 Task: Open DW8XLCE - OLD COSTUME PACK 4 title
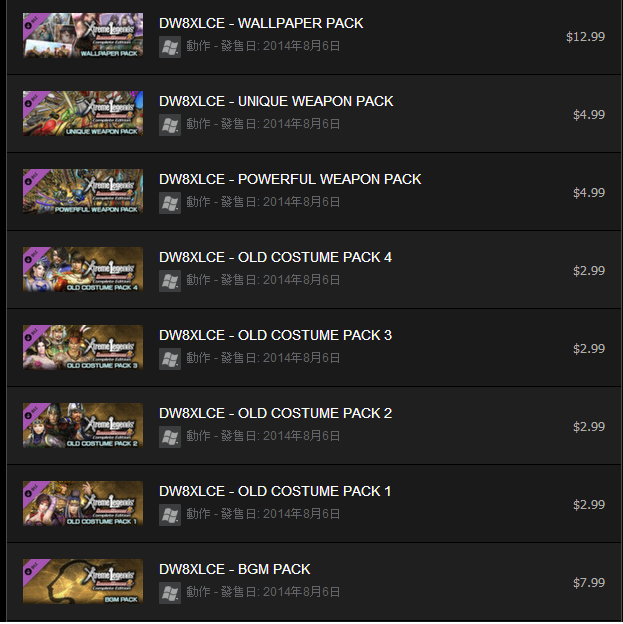pos(275,257)
